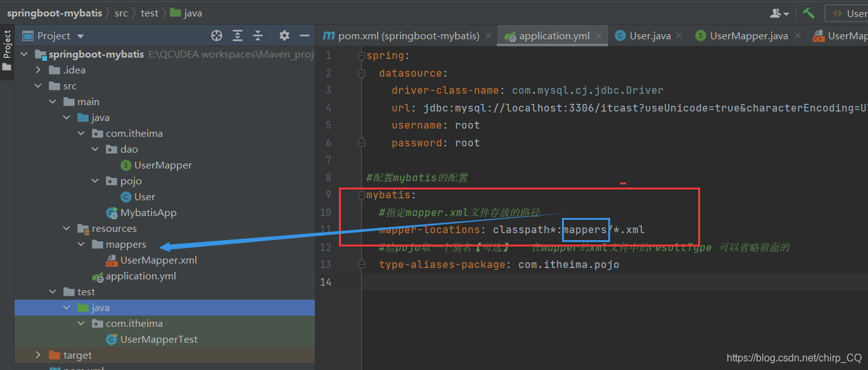Collapse the resources folder

[67, 228]
